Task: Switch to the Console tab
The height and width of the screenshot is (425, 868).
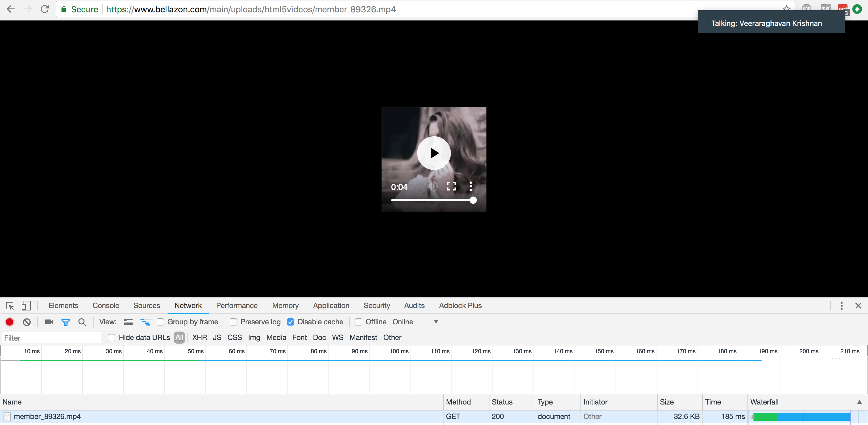Action: [x=106, y=305]
